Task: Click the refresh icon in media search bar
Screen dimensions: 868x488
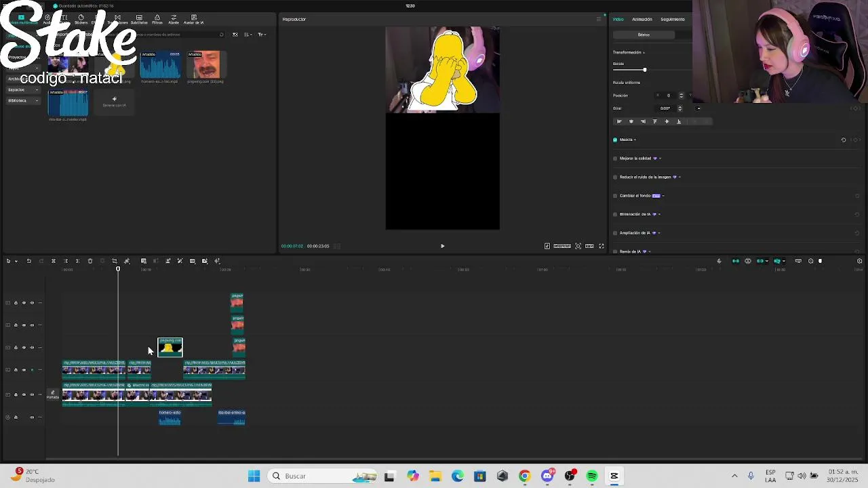Action: (221, 35)
